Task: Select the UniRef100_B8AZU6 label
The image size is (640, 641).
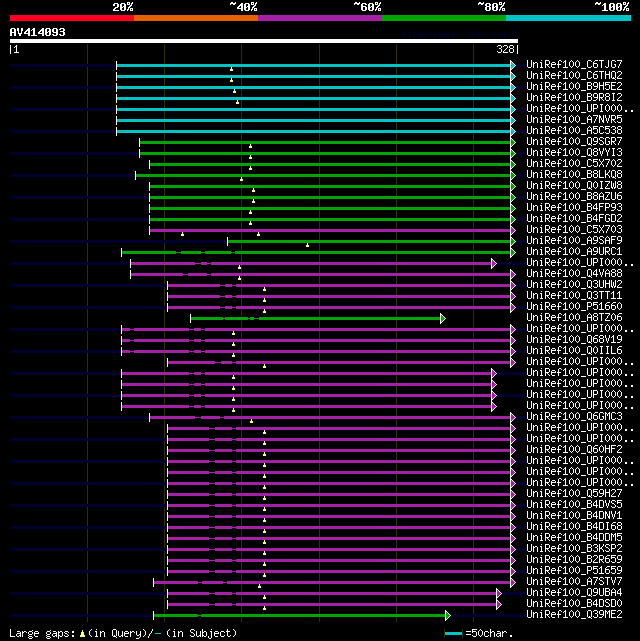Action: coord(574,197)
